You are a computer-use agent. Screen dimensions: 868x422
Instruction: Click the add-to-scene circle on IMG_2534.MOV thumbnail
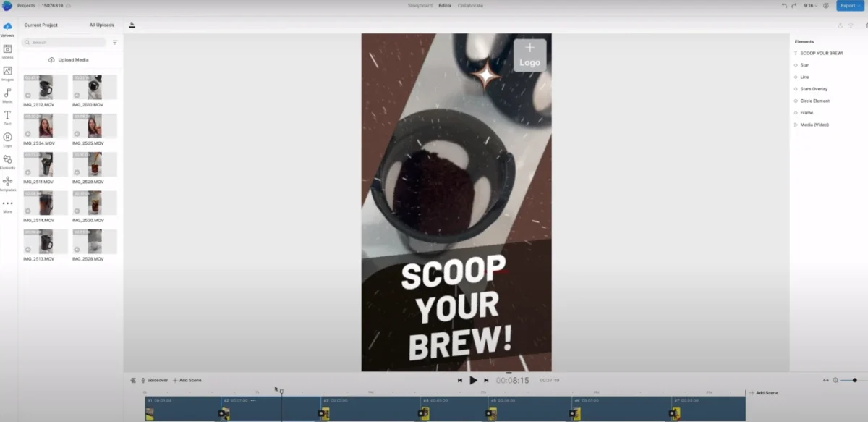coord(28,133)
